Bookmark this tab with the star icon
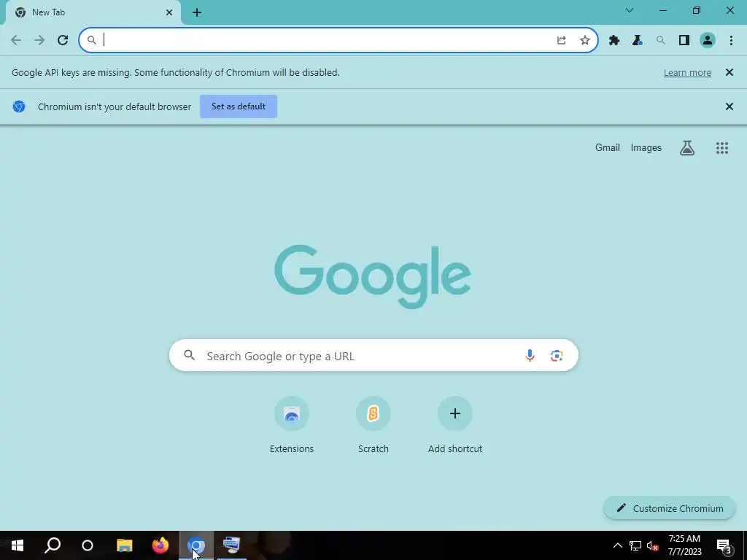 [585, 41]
